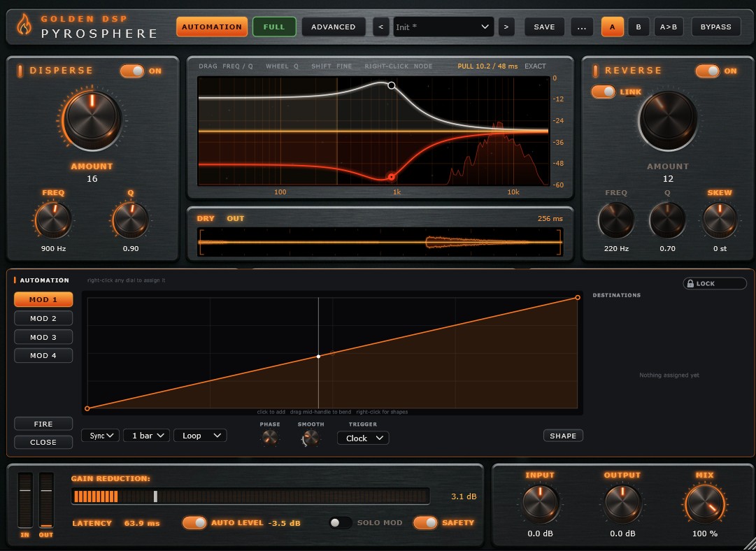This screenshot has width=756, height=551.
Task: Click the gain reduction meter marker
Action: click(155, 496)
